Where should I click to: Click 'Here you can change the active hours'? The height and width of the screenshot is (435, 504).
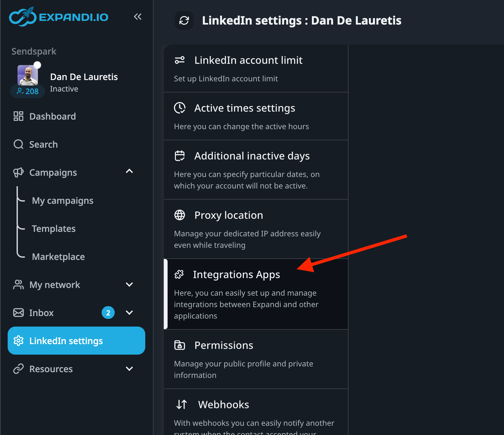(x=241, y=127)
